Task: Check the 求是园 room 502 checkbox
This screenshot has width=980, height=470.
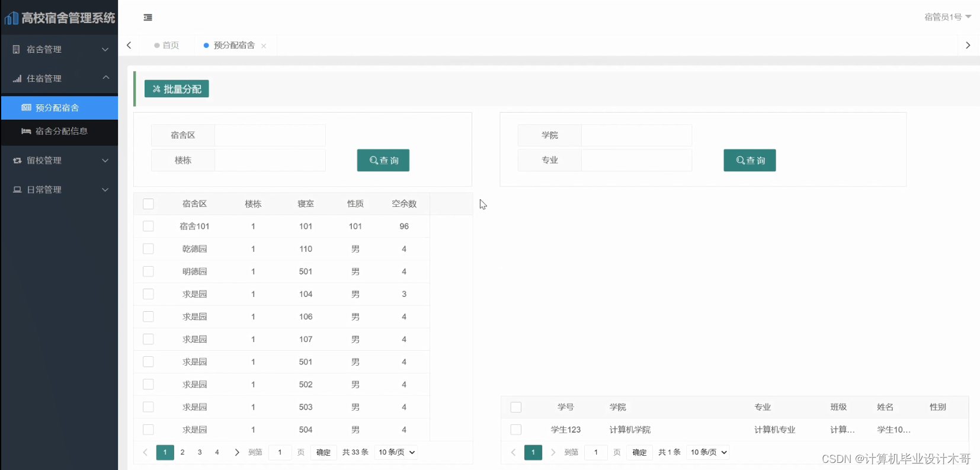Action: coord(148,384)
